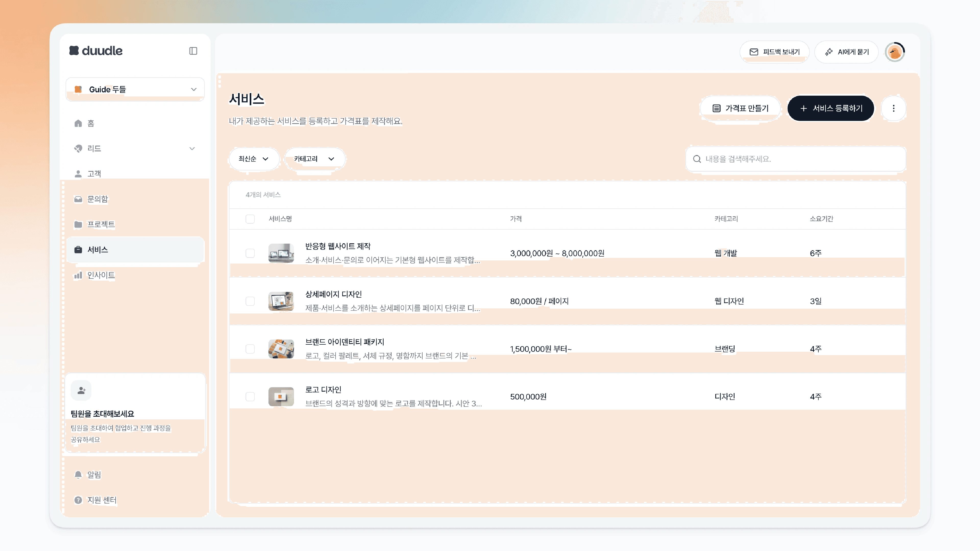Click the 가격표 만들기 button

click(x=740, y=108)
